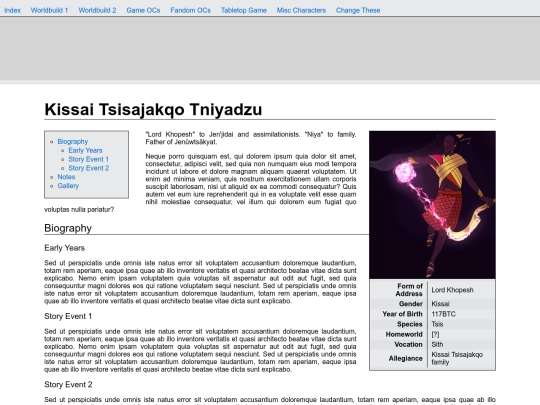Image resolution: width=540 pixels, height=405 pixels.
Task: Click the Allegiance label
Action: (406, 359)
